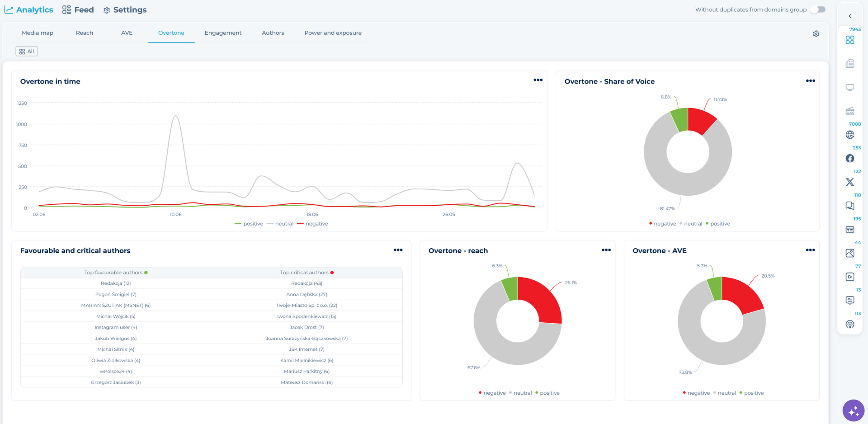The width and height of the screenshot is (868, 424).
Task: Open the AI assistant sparkle button
Action: tap(853, 411)
